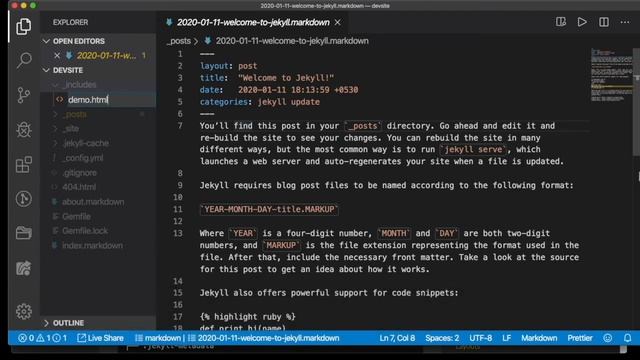Open the Gemfile file
This screenshot has width=640, height=360.
pyautogui.click(x=76, y=216)
